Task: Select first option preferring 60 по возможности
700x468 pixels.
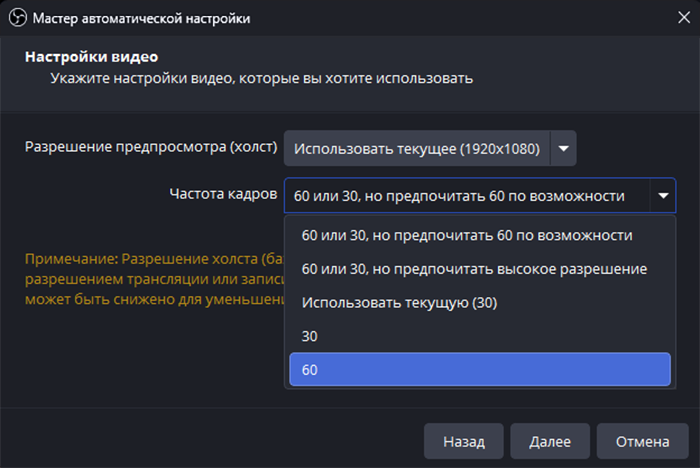Action: point(467,235)
